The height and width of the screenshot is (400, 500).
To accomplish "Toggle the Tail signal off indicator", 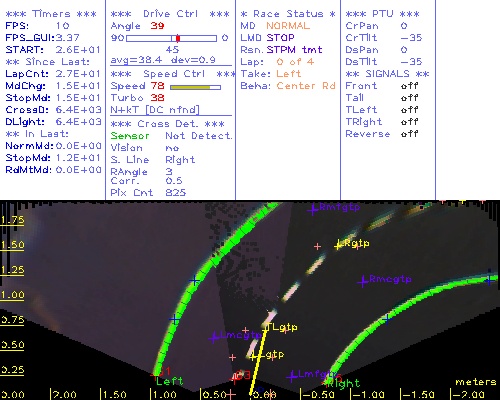I will click(410, 98).
